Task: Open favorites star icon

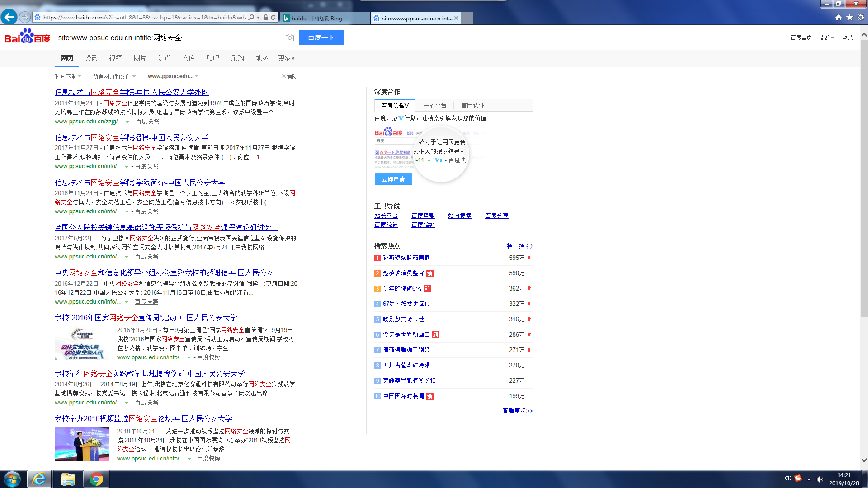Action: click(849, 18)
